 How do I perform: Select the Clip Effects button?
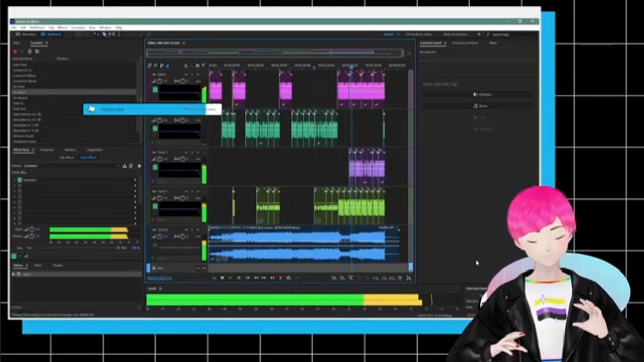(67, 157)
